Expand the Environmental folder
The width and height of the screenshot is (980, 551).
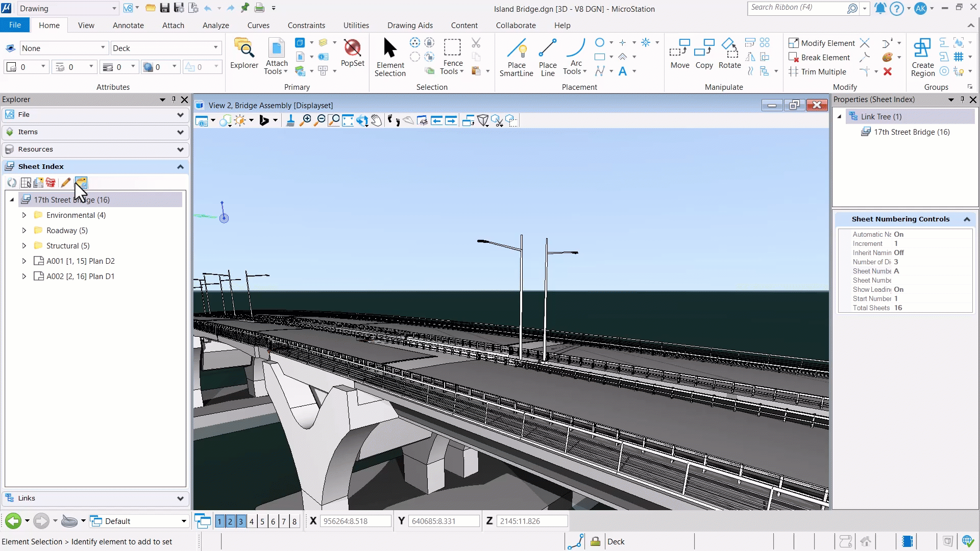[x=24, y=215]
